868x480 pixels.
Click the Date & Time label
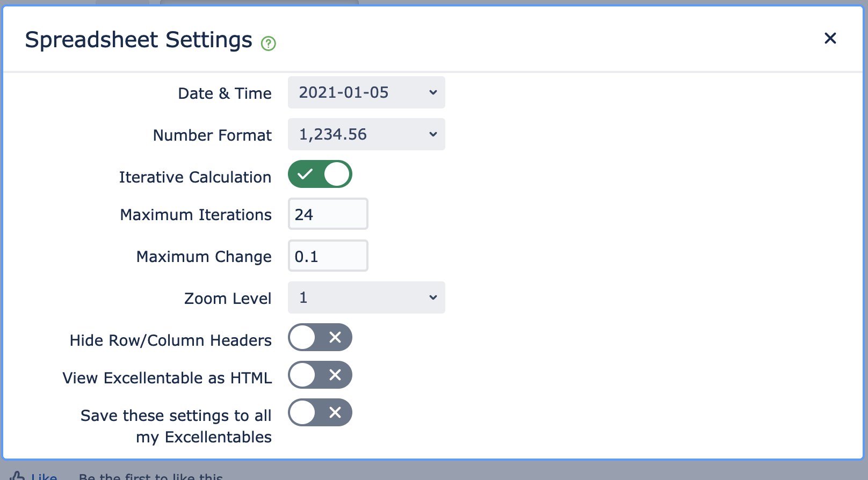click(225, 93)
